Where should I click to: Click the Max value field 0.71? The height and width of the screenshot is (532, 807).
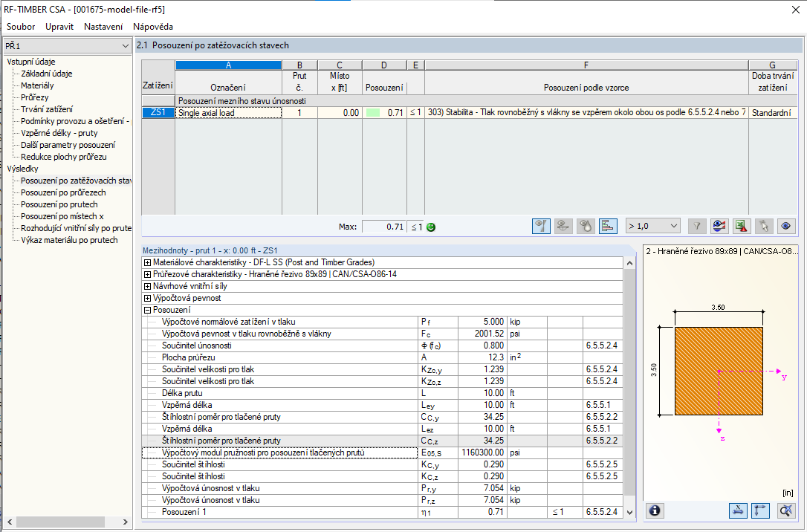[x=383, y=227]
